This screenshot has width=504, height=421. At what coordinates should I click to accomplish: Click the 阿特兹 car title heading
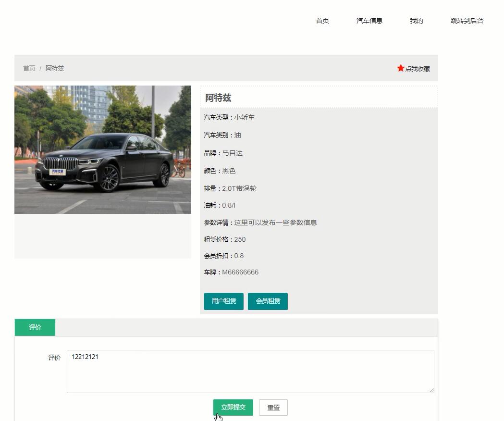(x=218, y=98)
